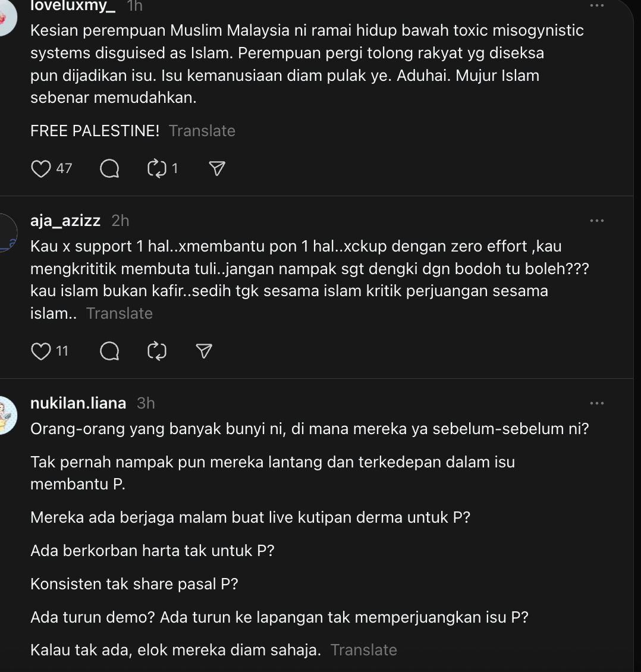Open the loveluxmy_ profile via username
The width and height of the screenshot is (641, 672).
(73, 6)
